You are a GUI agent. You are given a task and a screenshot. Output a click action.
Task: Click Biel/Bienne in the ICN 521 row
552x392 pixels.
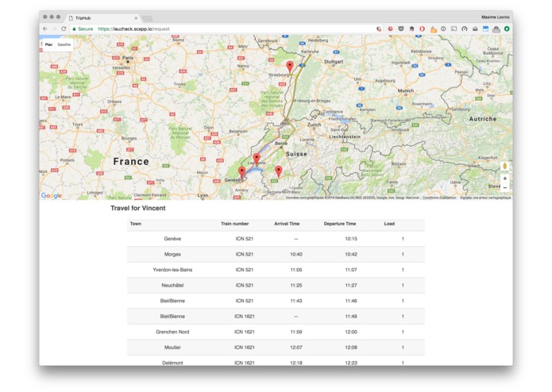(172, 301)
